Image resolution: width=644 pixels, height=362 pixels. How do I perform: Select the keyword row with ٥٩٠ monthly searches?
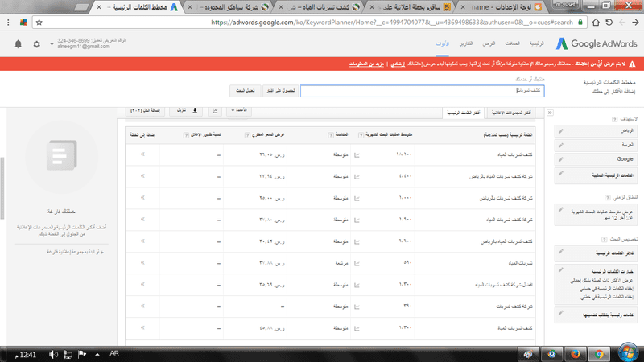pyautogui.click(x=330, y=263)
